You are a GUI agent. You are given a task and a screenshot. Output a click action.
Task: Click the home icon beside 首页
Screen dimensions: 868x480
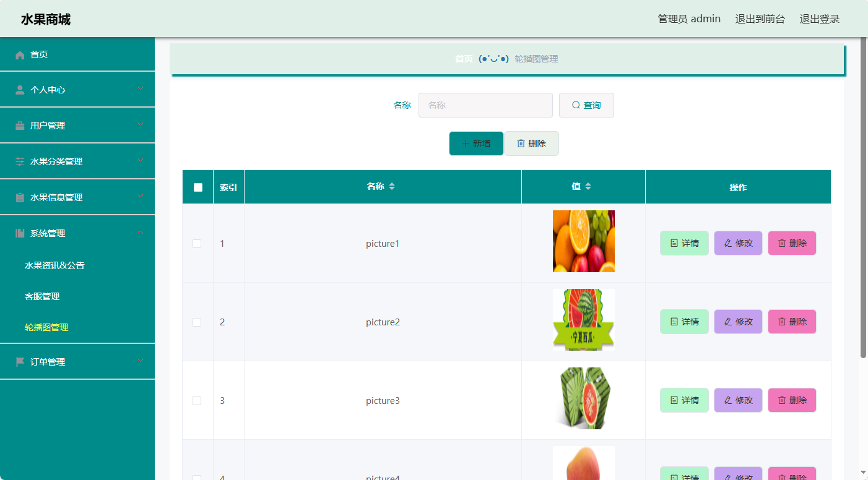click(19, 54)
